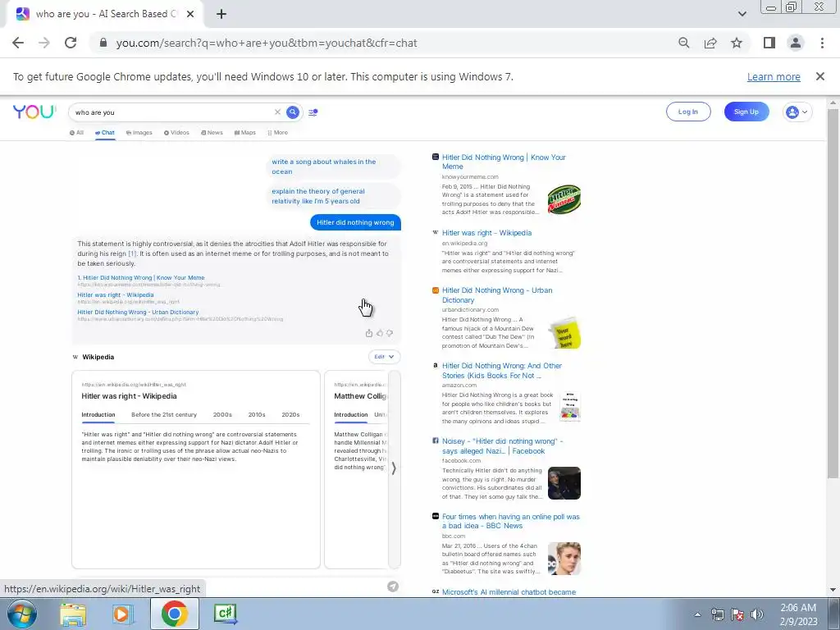The width and height of the screenshot is (840, 630).
Task: Open a new browser tab
Action: click(x=221, y=15)
